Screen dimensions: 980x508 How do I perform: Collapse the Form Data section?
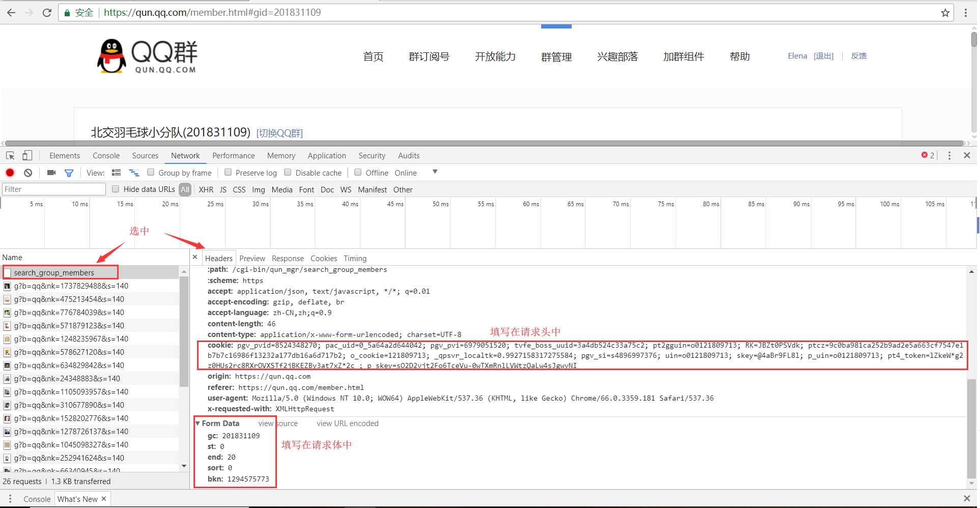tap(198, 423)
